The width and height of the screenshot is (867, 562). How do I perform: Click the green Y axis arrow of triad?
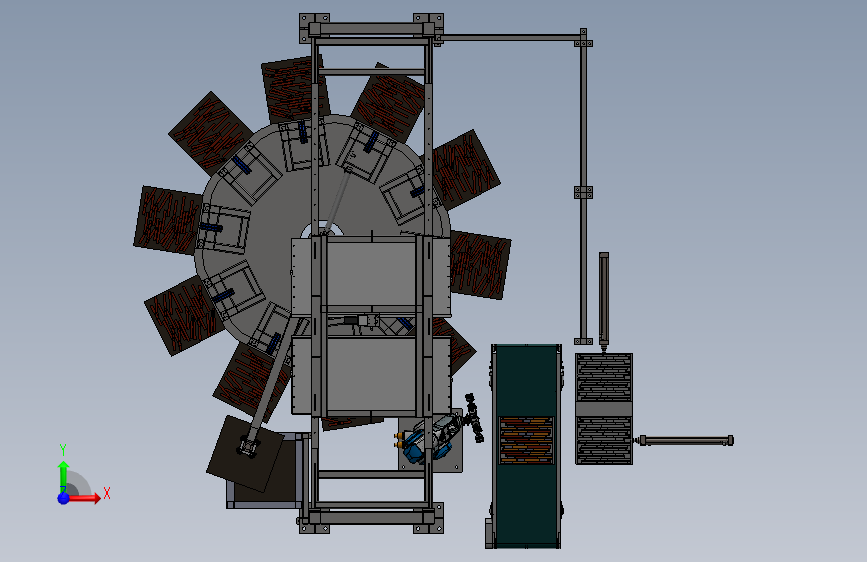[64, 476]
